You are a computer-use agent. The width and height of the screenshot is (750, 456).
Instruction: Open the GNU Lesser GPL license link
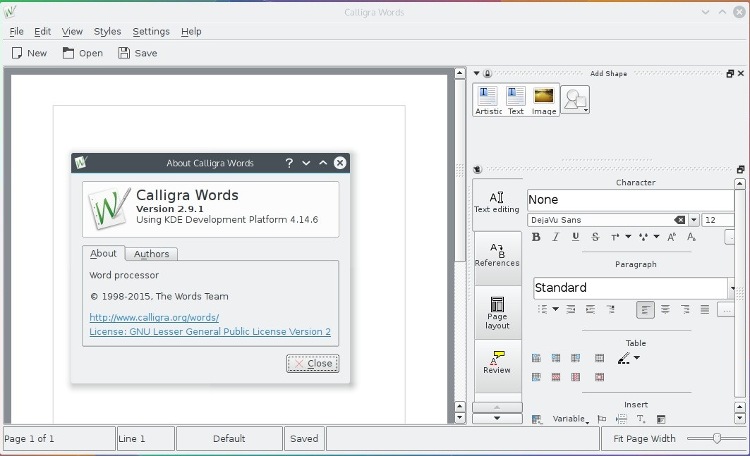(x=210, y=332)
